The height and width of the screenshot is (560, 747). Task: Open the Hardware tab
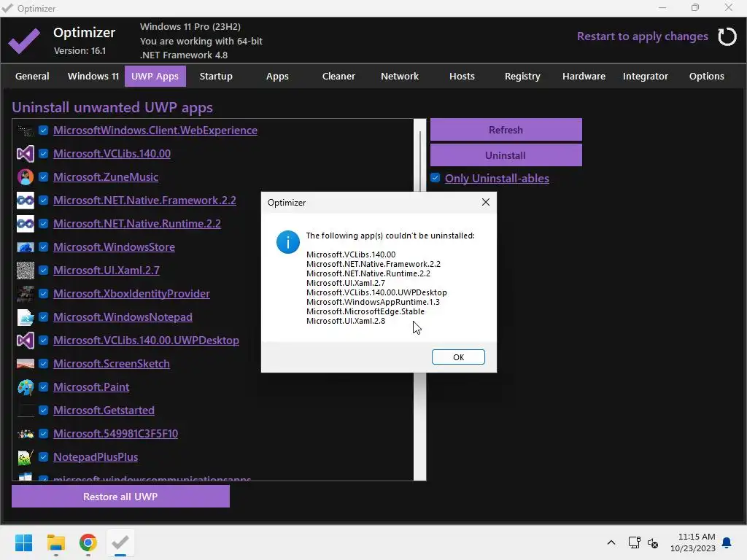coord(584,76)
